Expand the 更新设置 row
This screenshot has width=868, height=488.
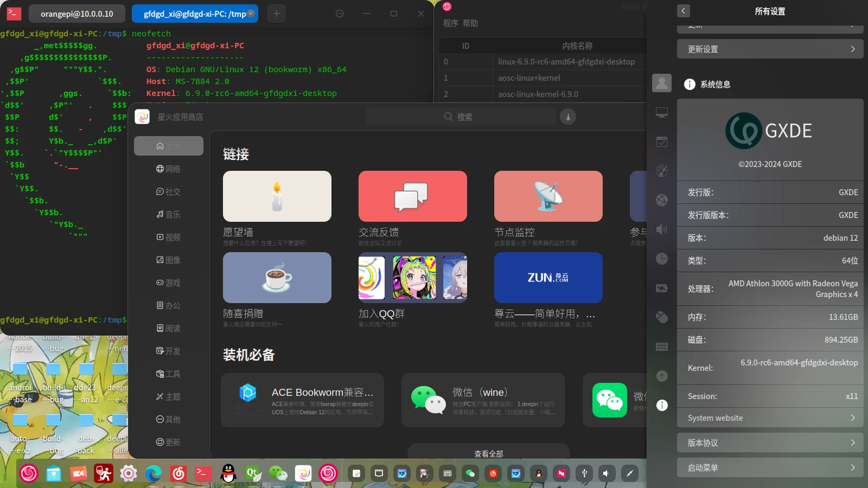(x=770, y=49)
